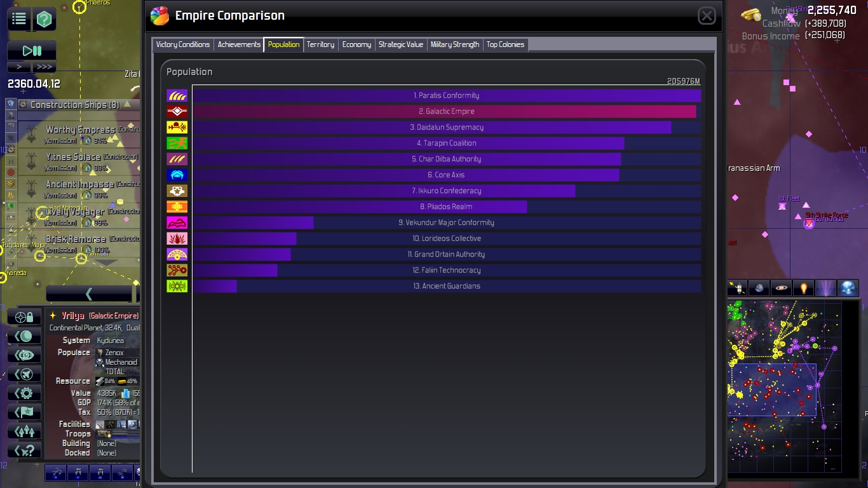This screenshot has height=488, width=868.
Task: Click the purple beam map icon
Action: 825,288
